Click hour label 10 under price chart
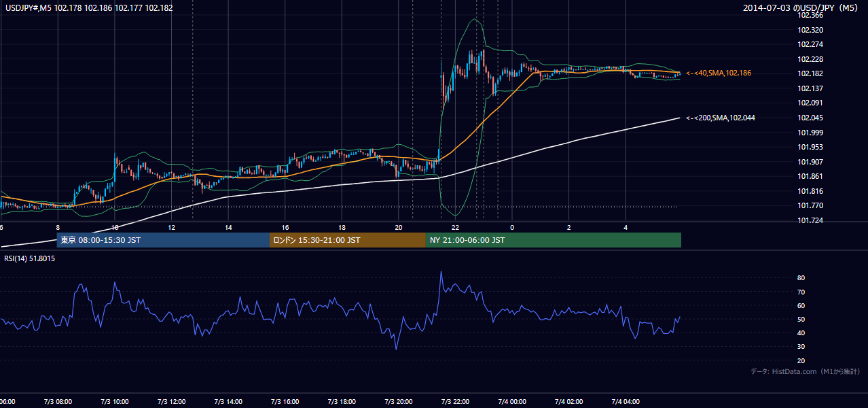Viewport: 868px width, 408px height. 115,227
